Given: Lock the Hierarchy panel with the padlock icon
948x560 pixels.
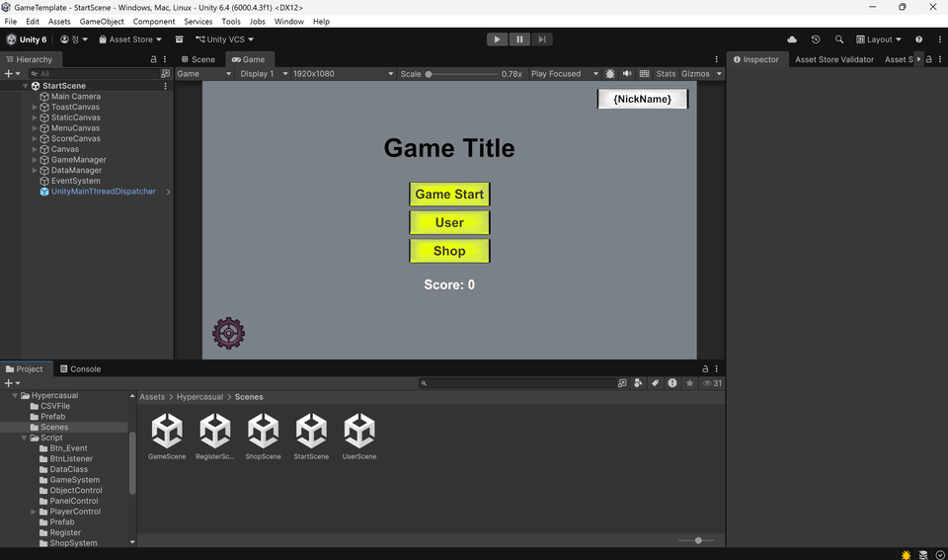Looking at the screenshot, I should coord(153,59).
